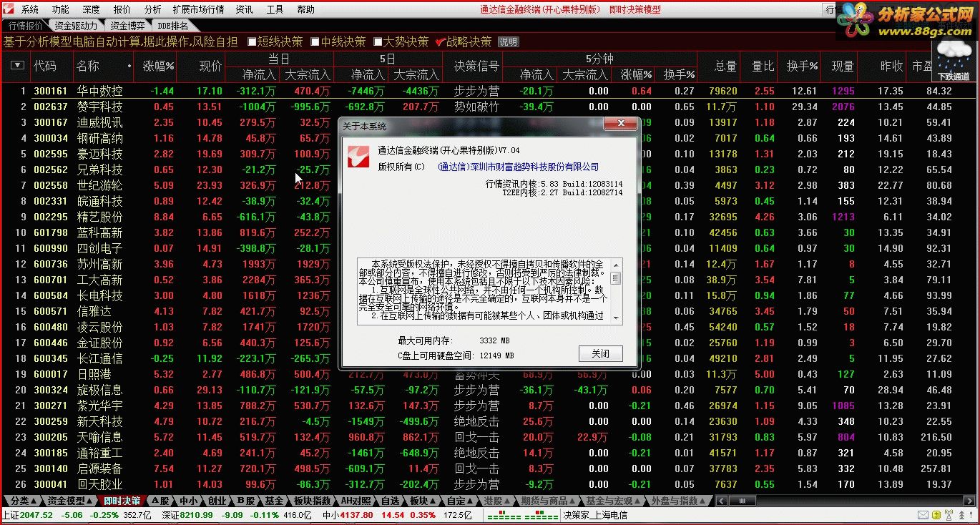The image size is (980, 525).
Task: Select stock row 日照港
Action: coord(490,374)
